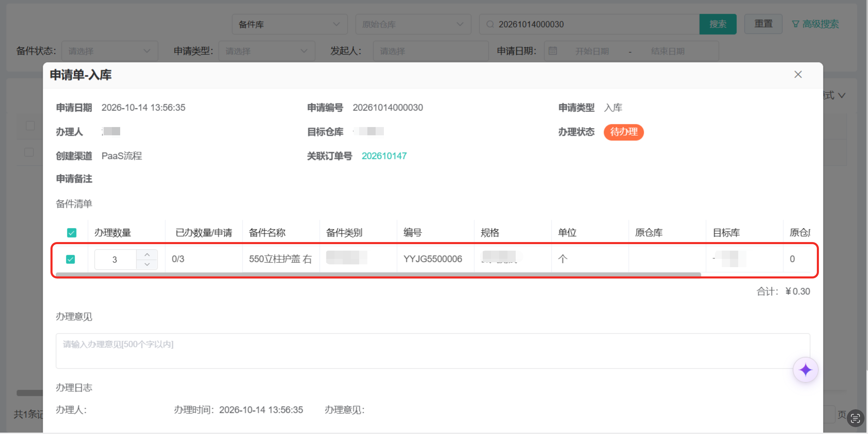Open the 备件库 dropdown

(x=289, y=24)
